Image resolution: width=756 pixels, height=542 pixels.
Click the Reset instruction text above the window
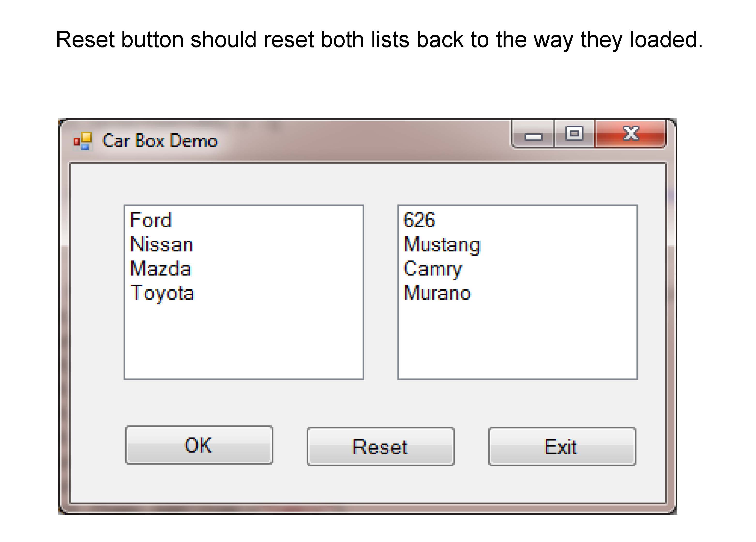(x=379, y=39)
